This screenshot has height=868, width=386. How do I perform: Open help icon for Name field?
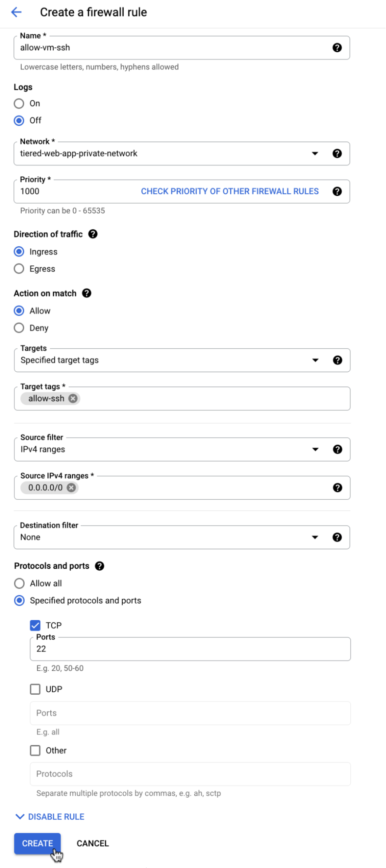pyautogui.click(x=337, y=48)
